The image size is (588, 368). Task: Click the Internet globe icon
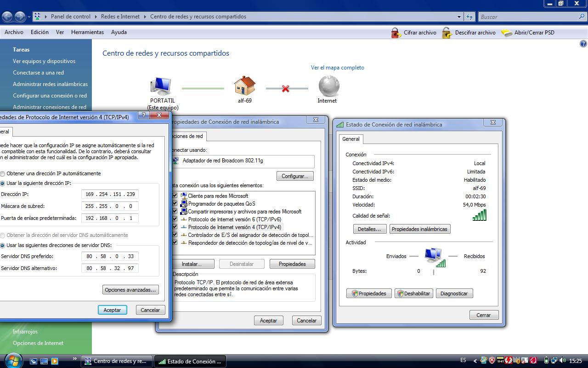click(x=328, y=86)
